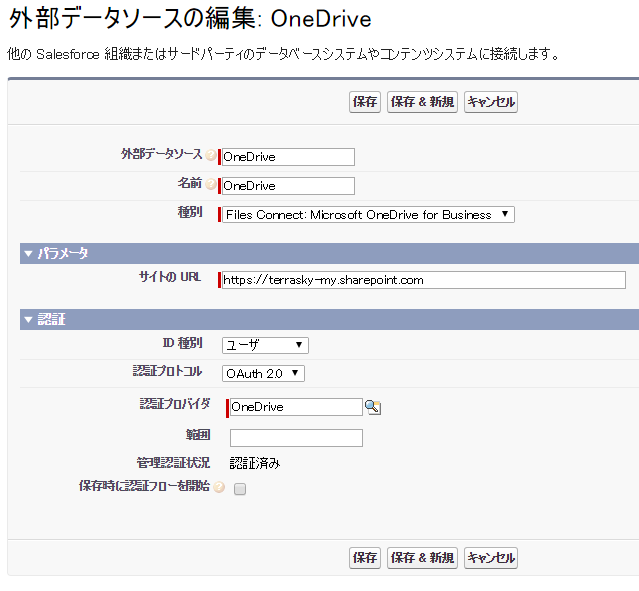The image size is (639, 591).
Task: Click the top 保存 button
Action: (365, 102)
